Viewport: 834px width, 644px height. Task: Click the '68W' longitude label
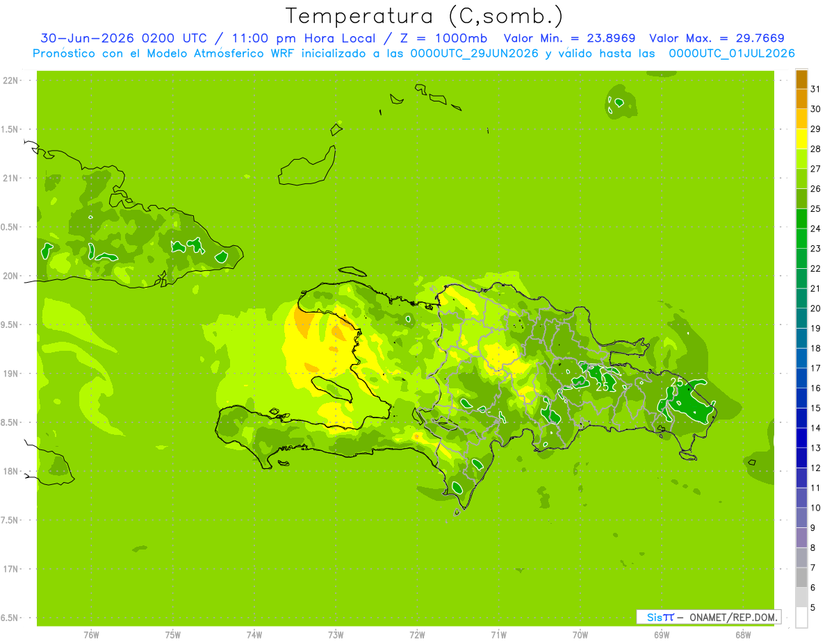743,635
